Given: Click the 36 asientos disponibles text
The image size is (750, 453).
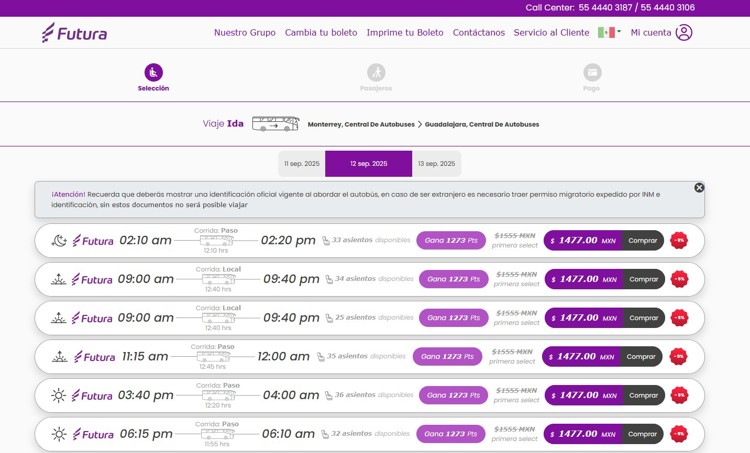Looking at the screenshot, I should [374, 395].
